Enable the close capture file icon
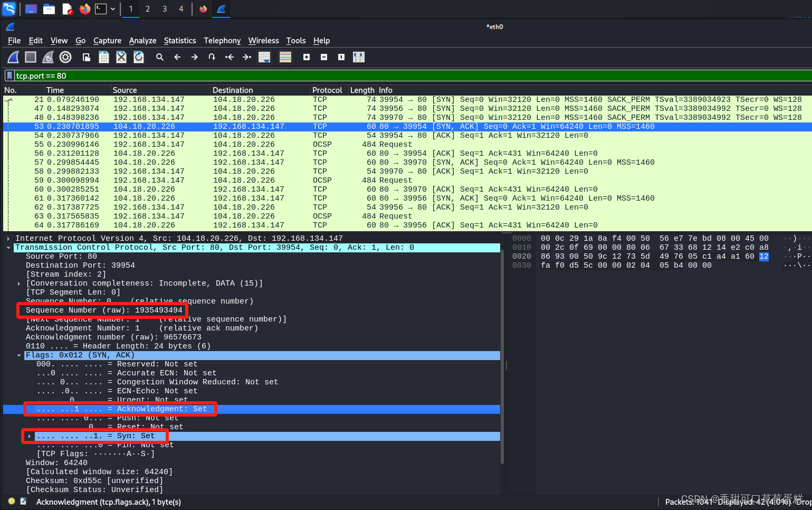Viewport: 812px width, 510px height. pos(121,57)
